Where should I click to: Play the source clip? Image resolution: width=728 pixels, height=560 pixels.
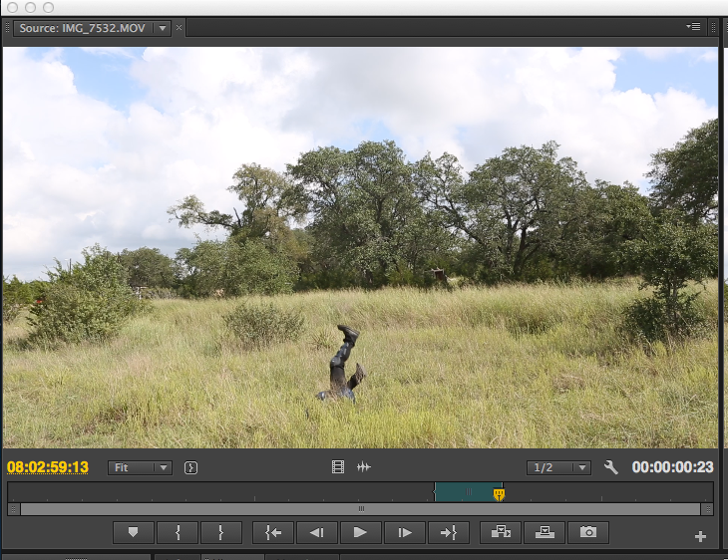coord(360,532)
